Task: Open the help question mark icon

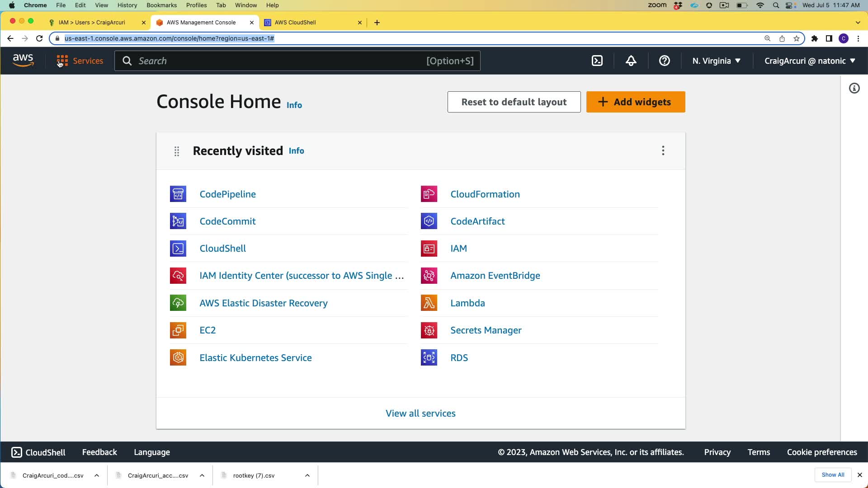Action: 664,61
